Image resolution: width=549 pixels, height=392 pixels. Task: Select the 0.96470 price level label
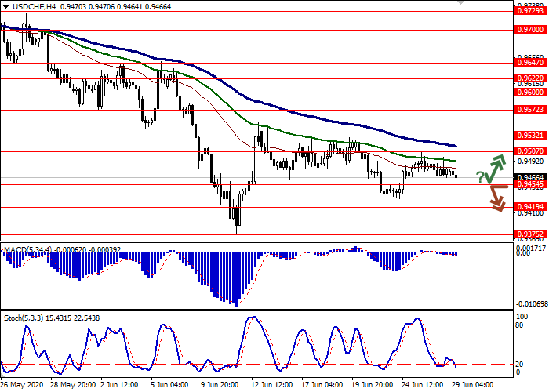coord(529,63)
